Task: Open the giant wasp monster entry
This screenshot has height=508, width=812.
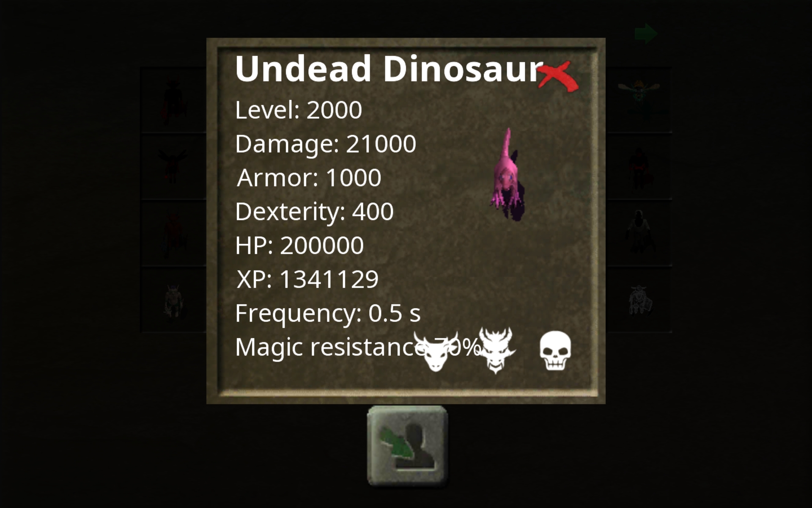Action: [x=639, y=100]
